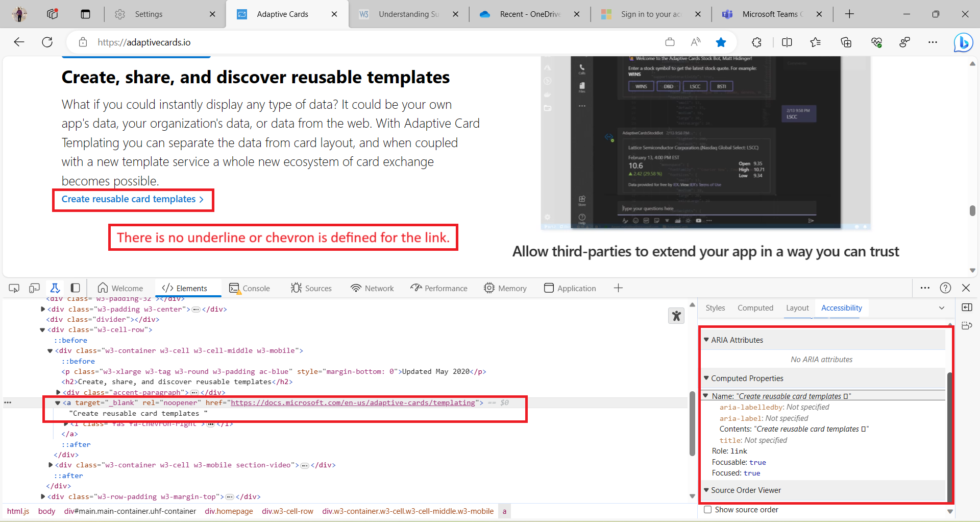This screenshot has width=980, height=522.
Task: Open the Bing Copilot sidebar icon
Action: click(963, 42)
